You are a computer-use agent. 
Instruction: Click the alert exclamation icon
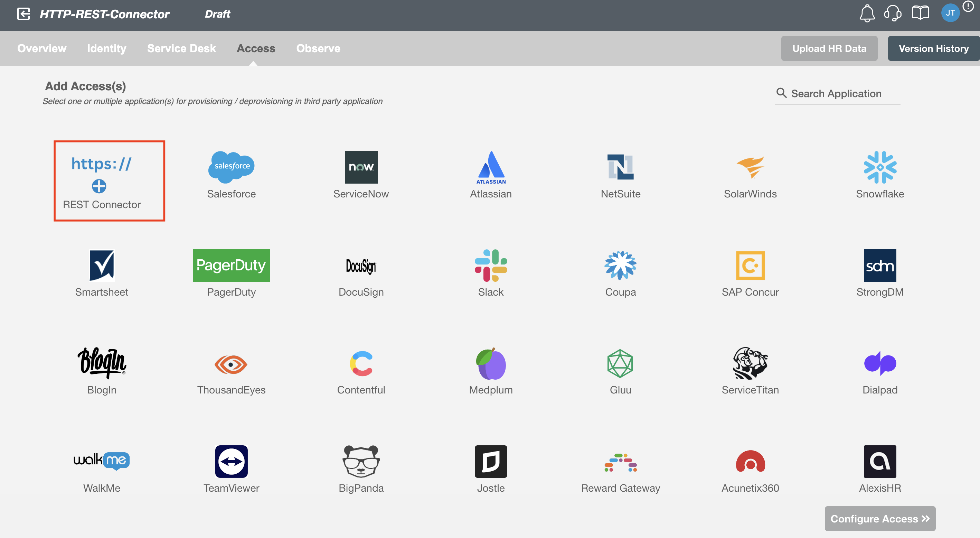coord(968,7)
